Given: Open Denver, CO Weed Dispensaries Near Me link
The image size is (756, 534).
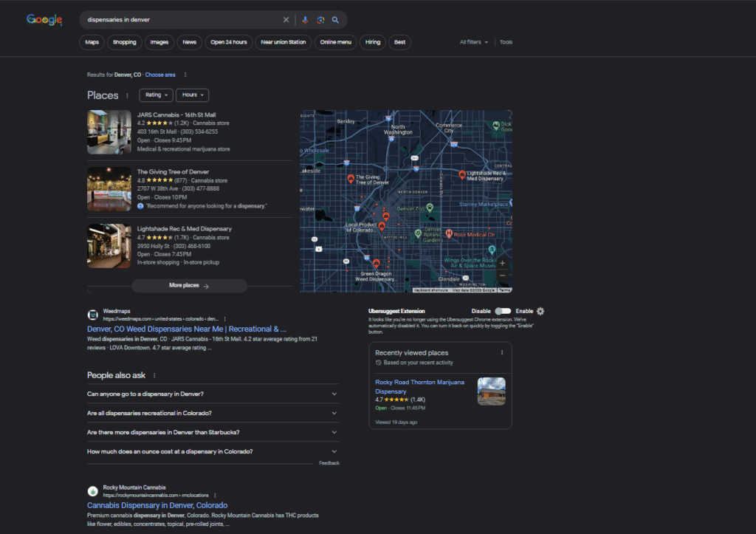Looking at the screenshot, I should (187, 329).
